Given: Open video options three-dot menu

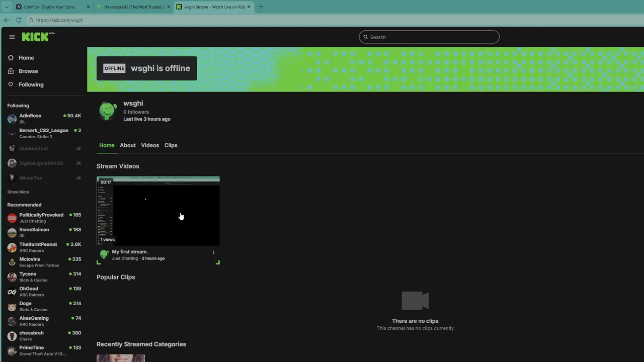Looking at the screenshot, I should (213, 252).
